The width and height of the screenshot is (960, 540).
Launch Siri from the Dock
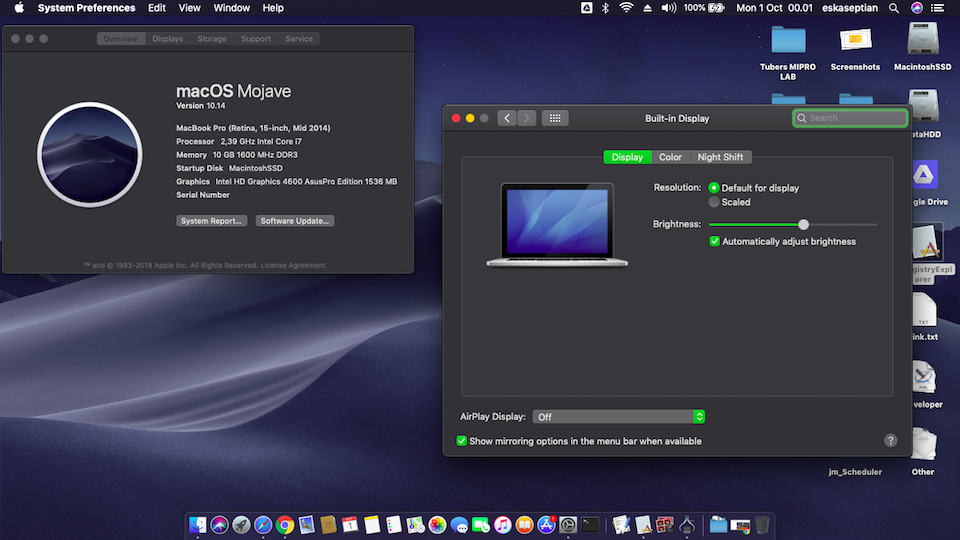click(219, 525)
